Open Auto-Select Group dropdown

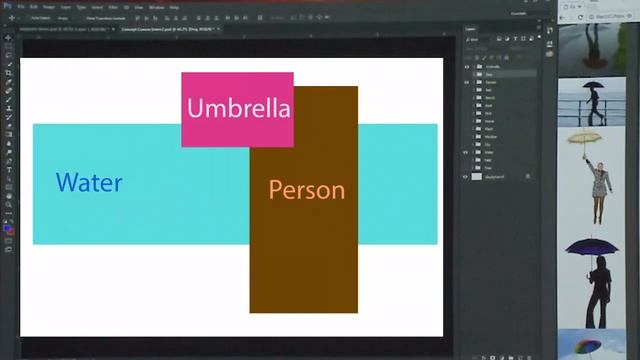64,18
